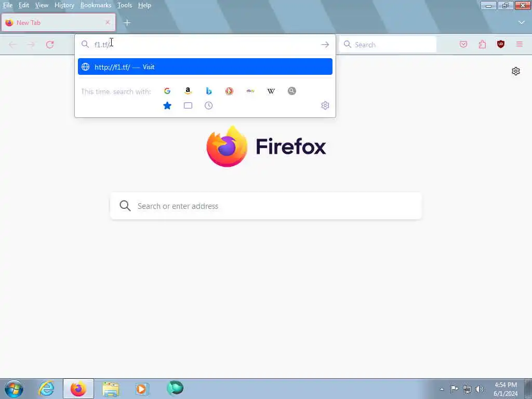The height and width of the screenshot is (399, 532).
Task: Open new tab page personalize gear
Action: (516, 71)
